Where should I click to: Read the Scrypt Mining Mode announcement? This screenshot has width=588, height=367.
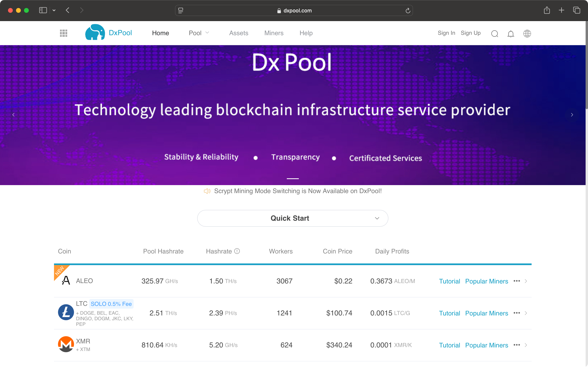(x=298, y=191)
